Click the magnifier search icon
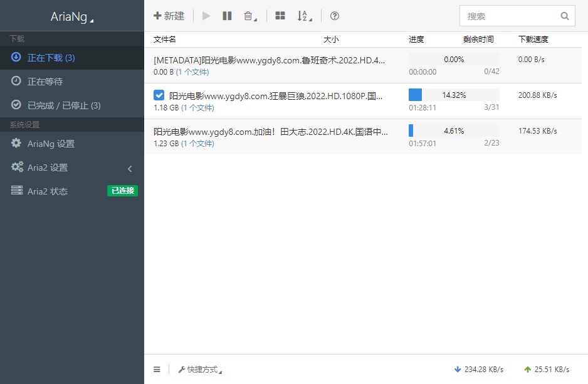This screenshot has width=588, height=384. [565, 16]
